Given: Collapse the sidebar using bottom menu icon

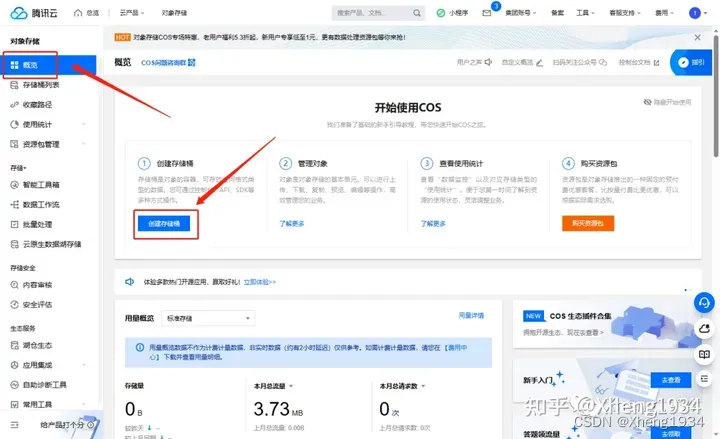Looking at the screenshot, I should click(x=14, y=425).
